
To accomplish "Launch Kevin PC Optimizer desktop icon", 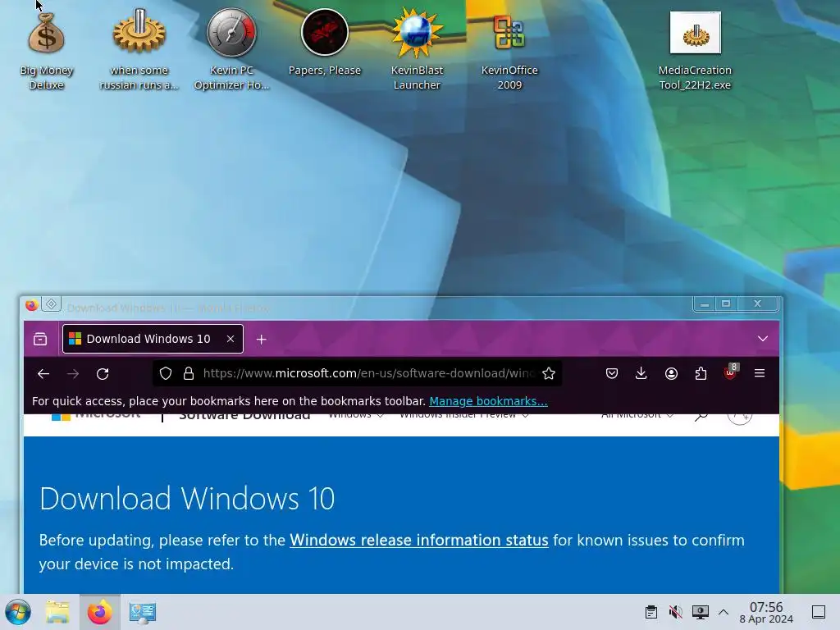I will pyautogui.click(x=231, y=48).
